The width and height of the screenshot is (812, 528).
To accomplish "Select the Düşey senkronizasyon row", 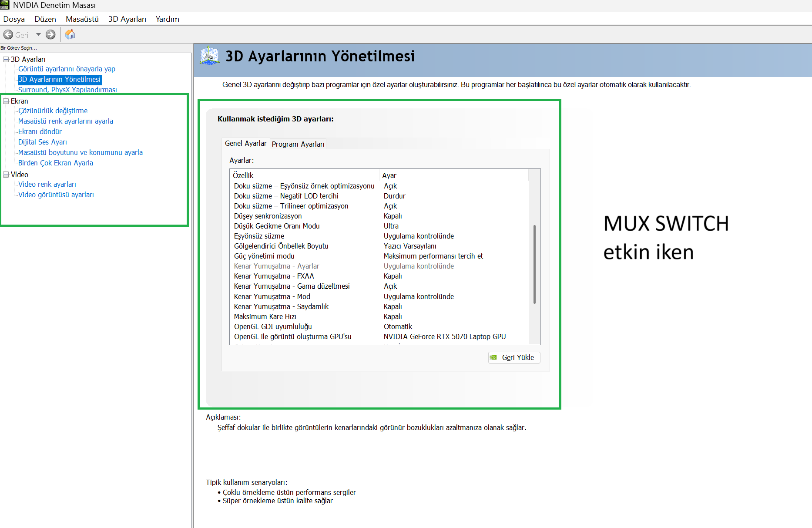I will tap(379, 216).
